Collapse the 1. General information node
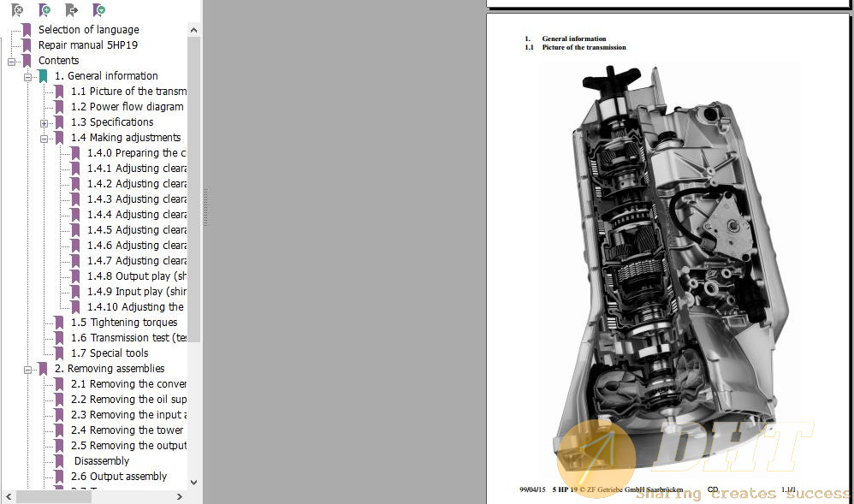 (27, 76)
